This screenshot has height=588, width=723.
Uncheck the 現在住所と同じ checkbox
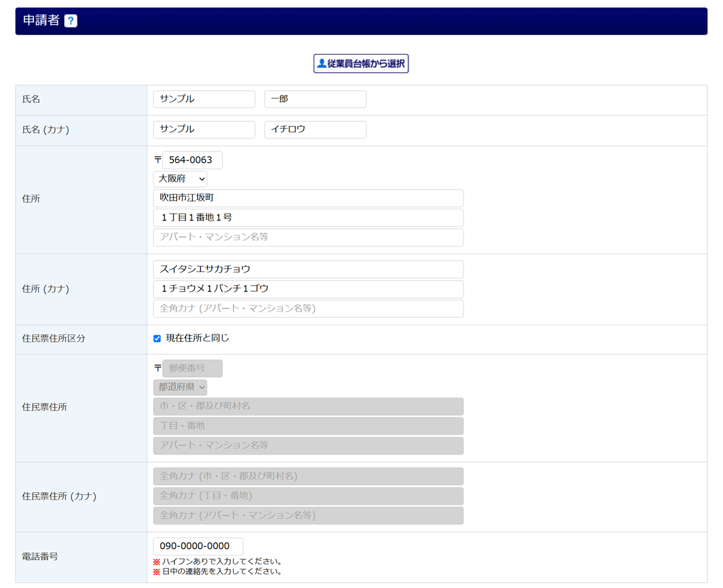[157, 338]
